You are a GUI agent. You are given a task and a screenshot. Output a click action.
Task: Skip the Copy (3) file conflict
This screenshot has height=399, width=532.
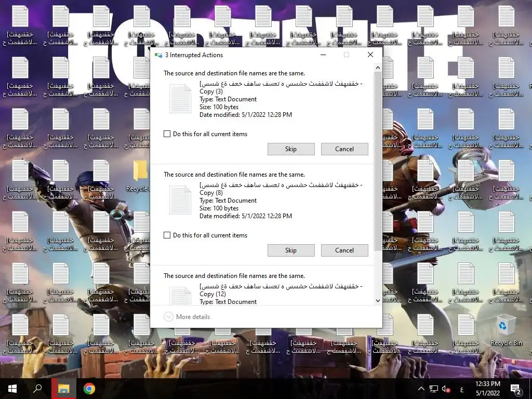pos(291,149)
